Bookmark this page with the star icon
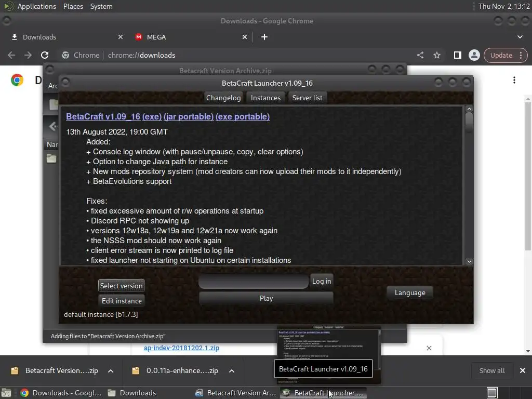The image size is (532, 399). [436, 55]
